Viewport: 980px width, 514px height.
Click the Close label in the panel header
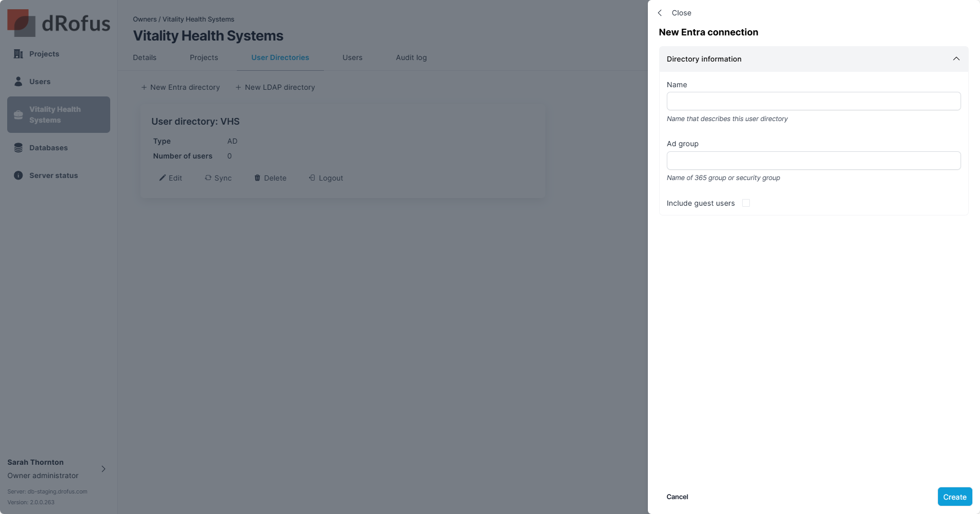682,13
